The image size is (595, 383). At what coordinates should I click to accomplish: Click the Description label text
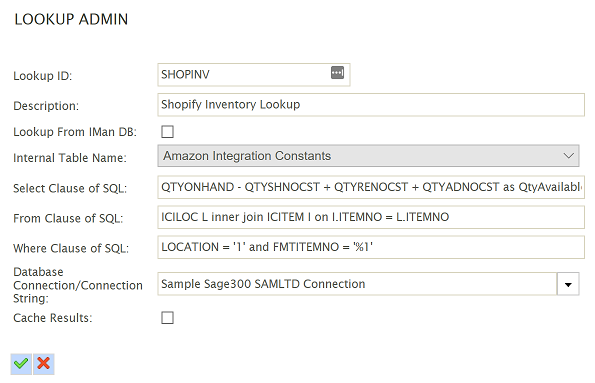[x=46, y=106]
